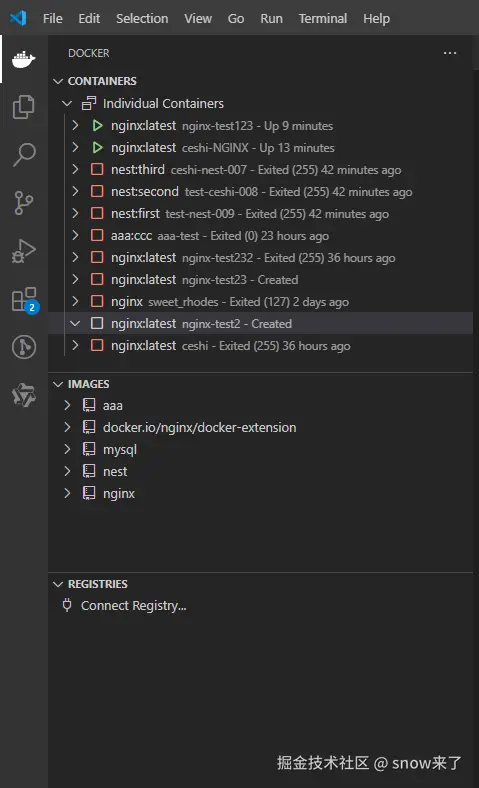Collapse the nginx-test2 container row

pyautogui.click(x=75, y=323)
